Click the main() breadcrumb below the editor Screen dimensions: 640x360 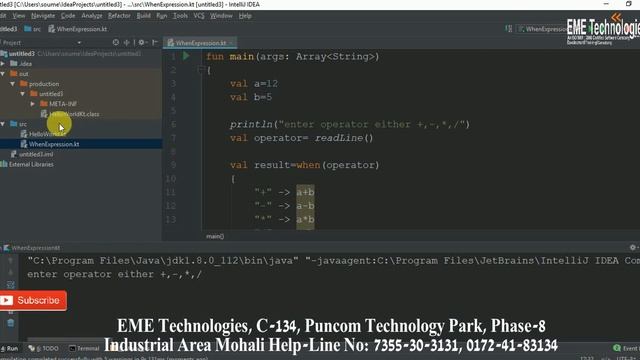(215, 236)
